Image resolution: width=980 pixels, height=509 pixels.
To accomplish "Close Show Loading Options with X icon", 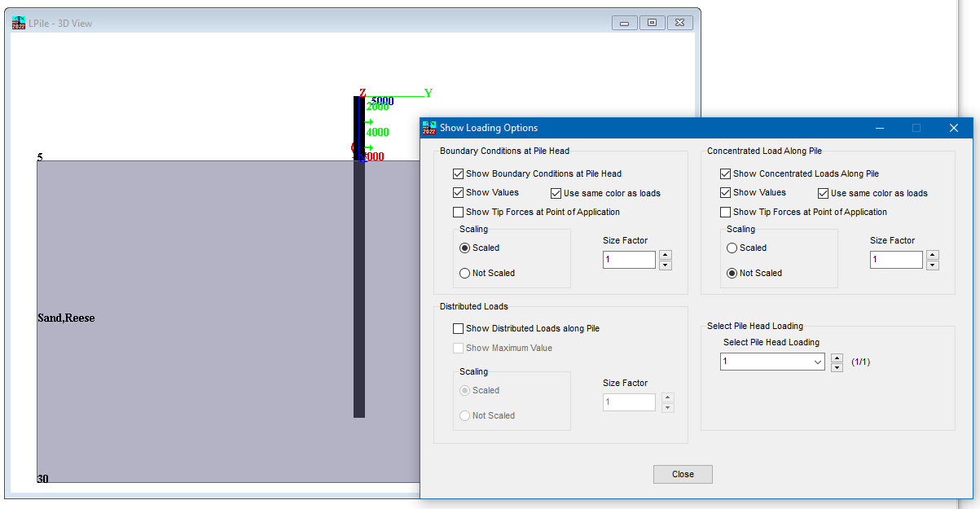I will 954,128.
